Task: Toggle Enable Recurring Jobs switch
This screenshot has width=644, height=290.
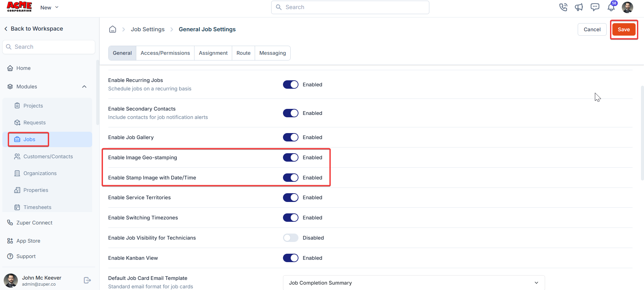Action: [291, 84]
